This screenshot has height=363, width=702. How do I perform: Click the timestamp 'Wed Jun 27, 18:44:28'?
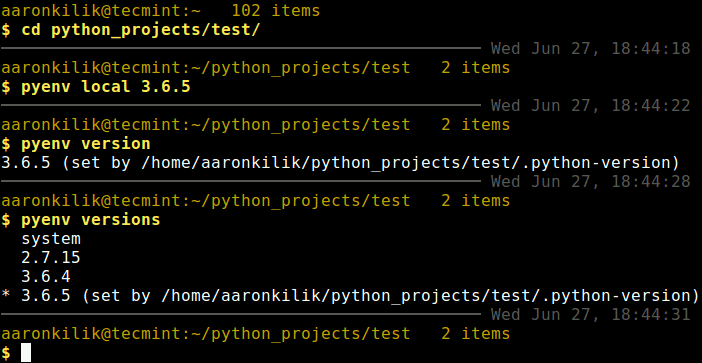[591, 182]
